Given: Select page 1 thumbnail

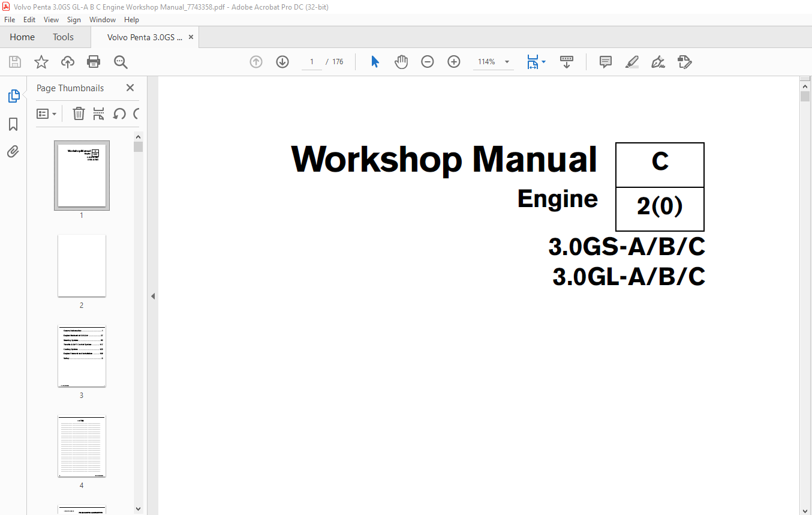Looking at the screenshot, I should [x=82, y=175].
